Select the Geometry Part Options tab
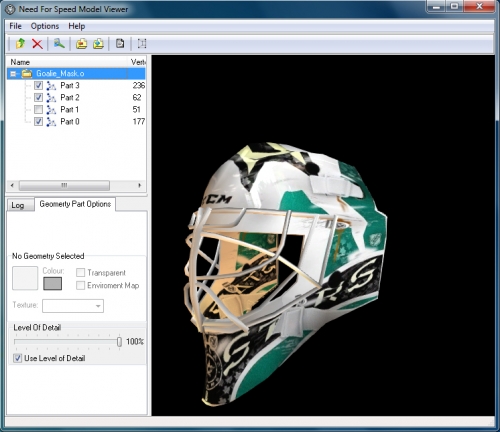This screenshot has width=500, height=432. click(x=75, y=204)
